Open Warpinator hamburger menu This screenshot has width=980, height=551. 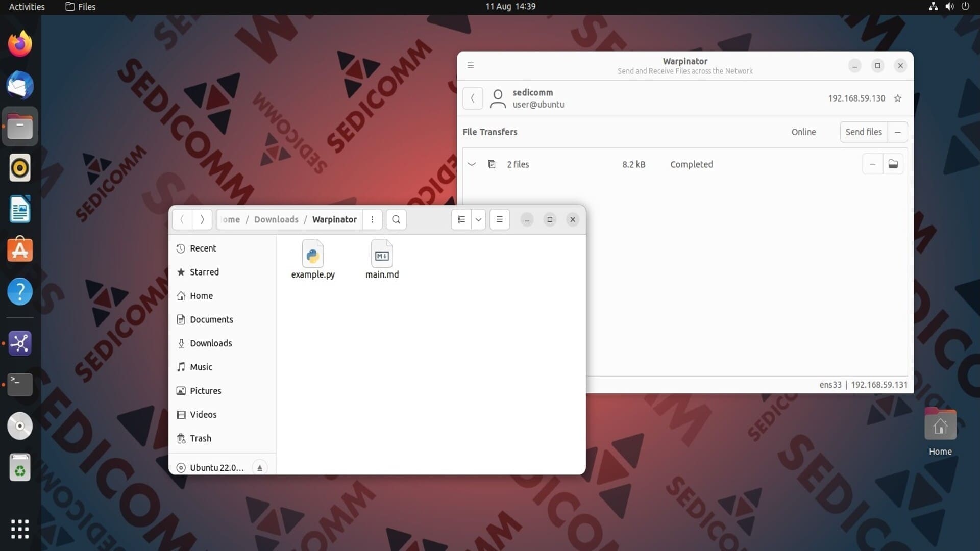[471, 65]
